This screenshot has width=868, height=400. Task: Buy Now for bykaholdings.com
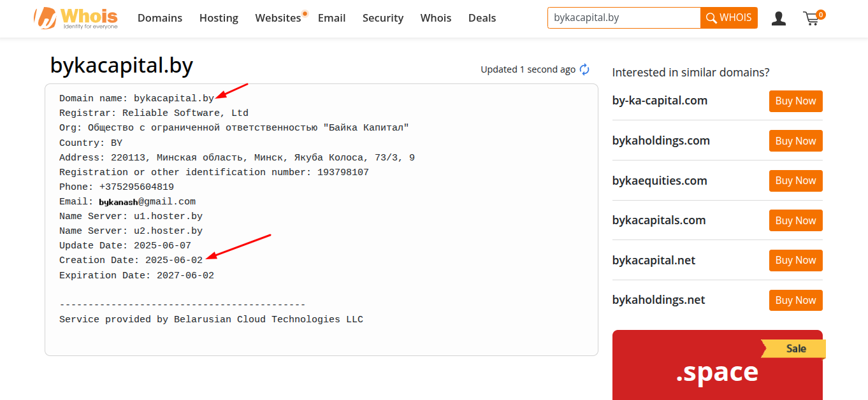(796, 141)
